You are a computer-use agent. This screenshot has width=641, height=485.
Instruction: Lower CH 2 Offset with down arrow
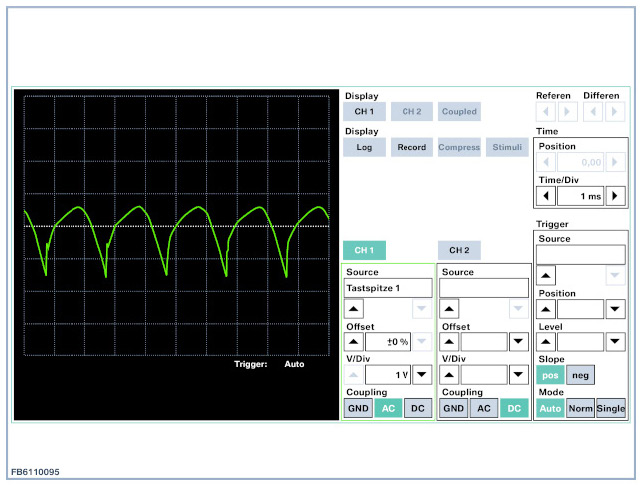(518, 342)
